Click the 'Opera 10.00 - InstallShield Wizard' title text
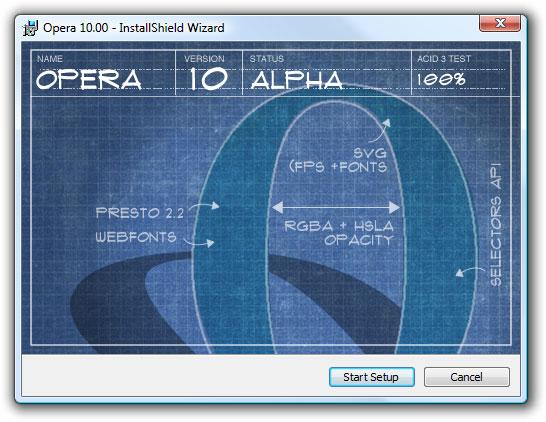Screen dimensions: 546x422 tap(134, 28)
